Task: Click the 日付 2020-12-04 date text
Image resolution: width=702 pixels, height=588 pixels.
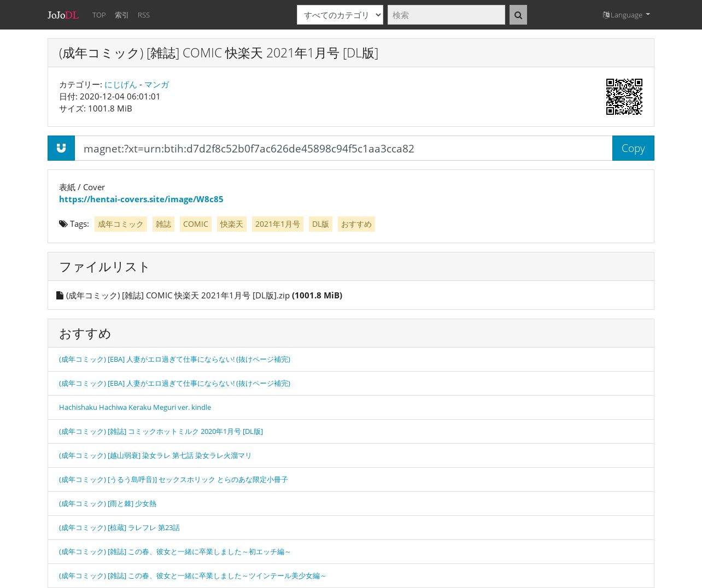Action: point(110,97)
